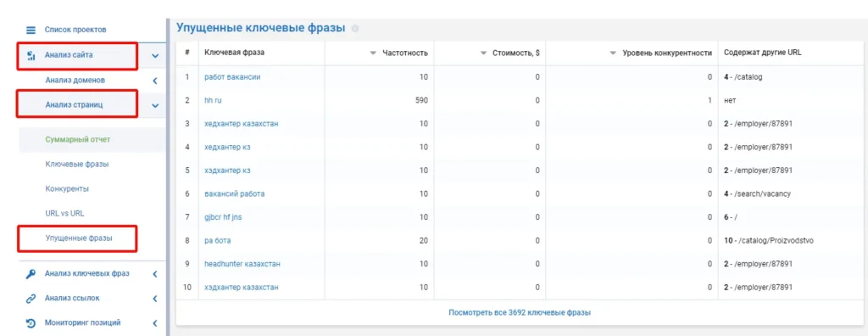Expand the Анализ ключевых фраз chevron
Viewport: 868px width, 336px height.
pyautogui.click(x=155, y=274)
